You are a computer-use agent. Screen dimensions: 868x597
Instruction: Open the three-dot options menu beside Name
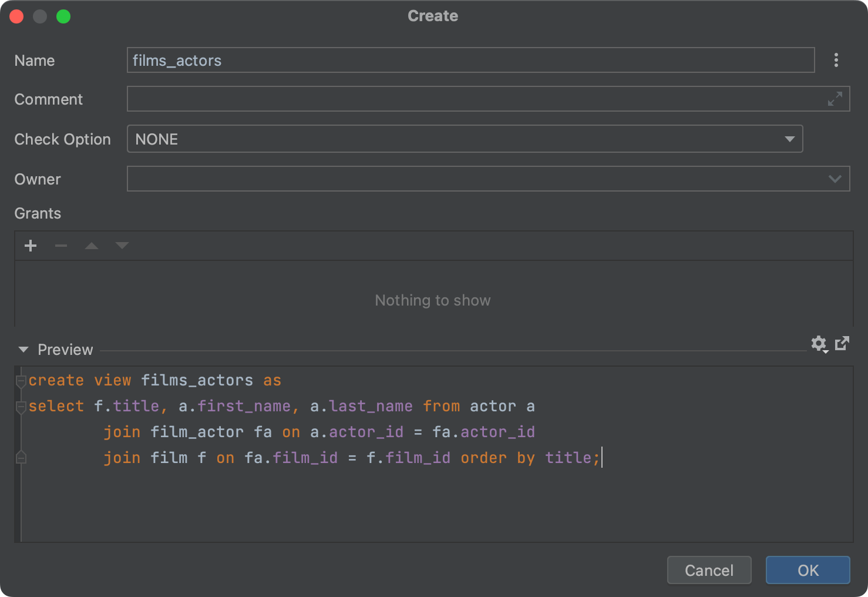coord(836,60)
